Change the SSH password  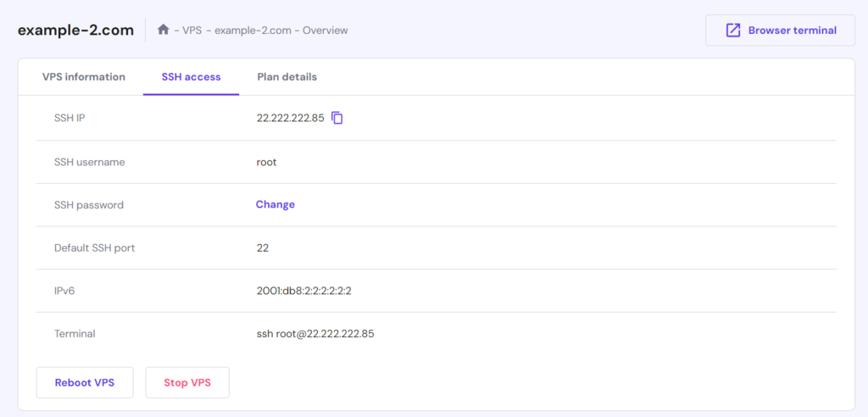[275, 204]
